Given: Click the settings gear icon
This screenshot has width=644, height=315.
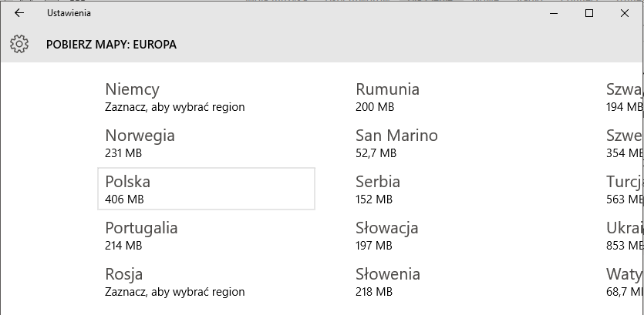Looking at the screenshot, I should point(19,44).
